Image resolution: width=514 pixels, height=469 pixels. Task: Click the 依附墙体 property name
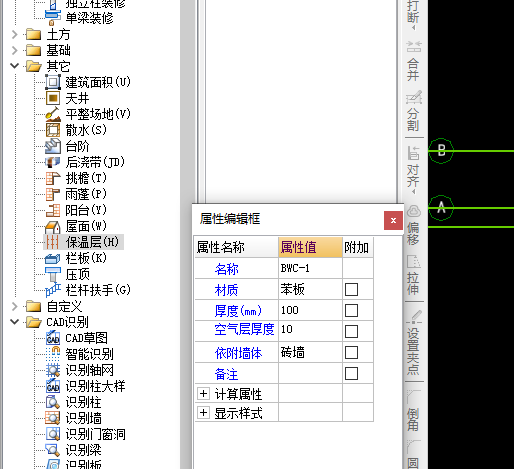pos(238,353)
